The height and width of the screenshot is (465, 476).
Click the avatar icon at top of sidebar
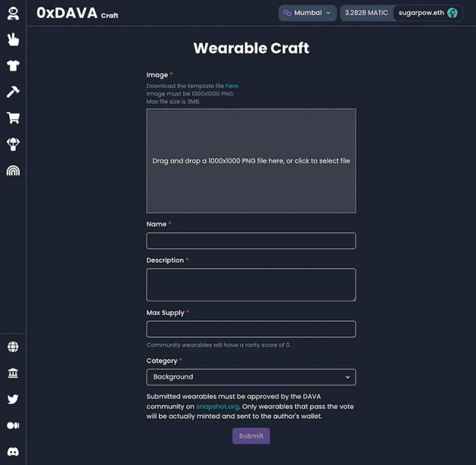[13, 13]
